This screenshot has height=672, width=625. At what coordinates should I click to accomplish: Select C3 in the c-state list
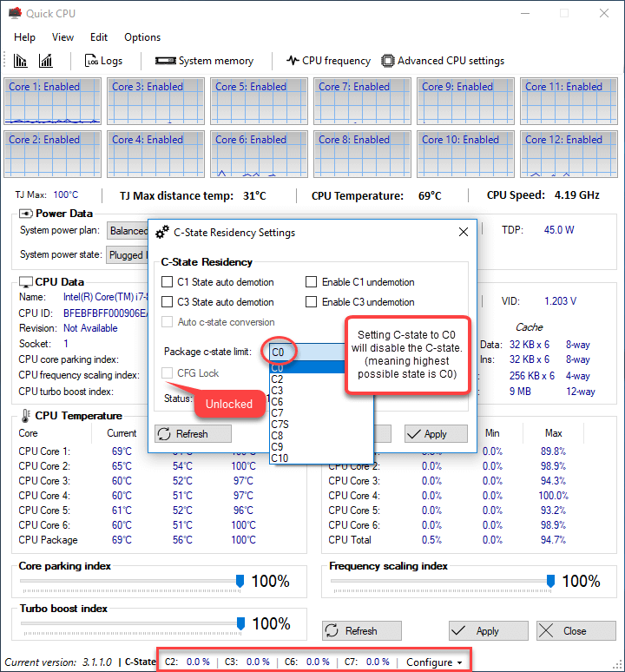[x=321, y=391]
